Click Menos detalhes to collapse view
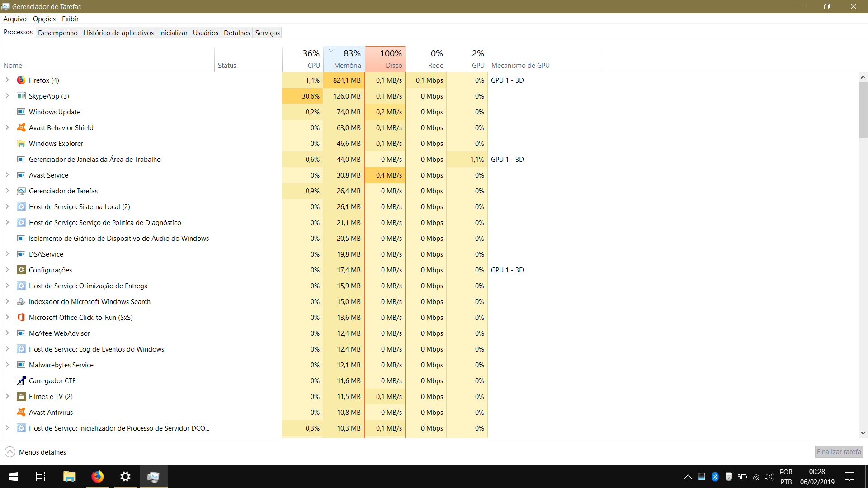Viewport: 868px width, 488px height. [35, 452]
